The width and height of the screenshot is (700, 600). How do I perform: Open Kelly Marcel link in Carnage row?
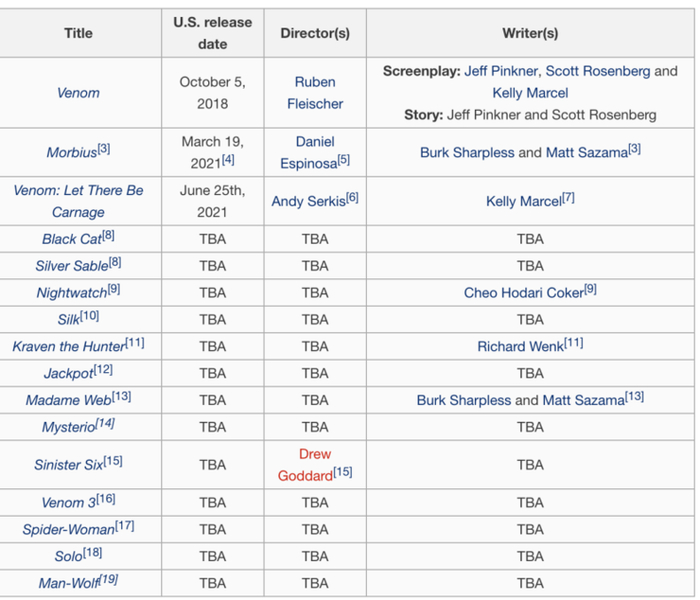pyautogui.click(x=524, y=201)
